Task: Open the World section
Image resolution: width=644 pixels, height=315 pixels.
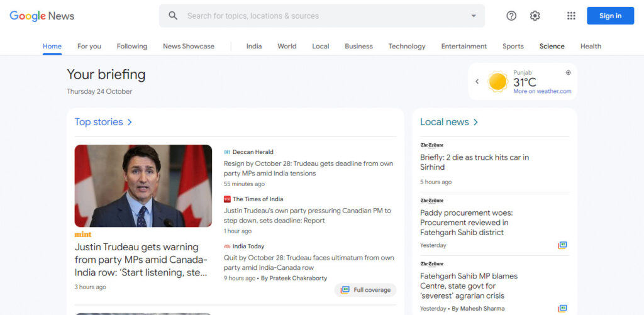Action: [287, 47]
